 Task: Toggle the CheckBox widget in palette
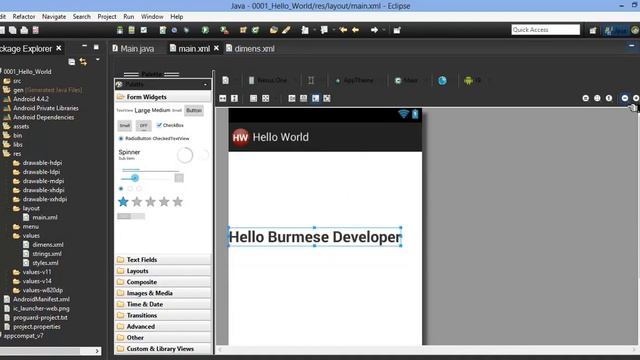pos(170,125)
